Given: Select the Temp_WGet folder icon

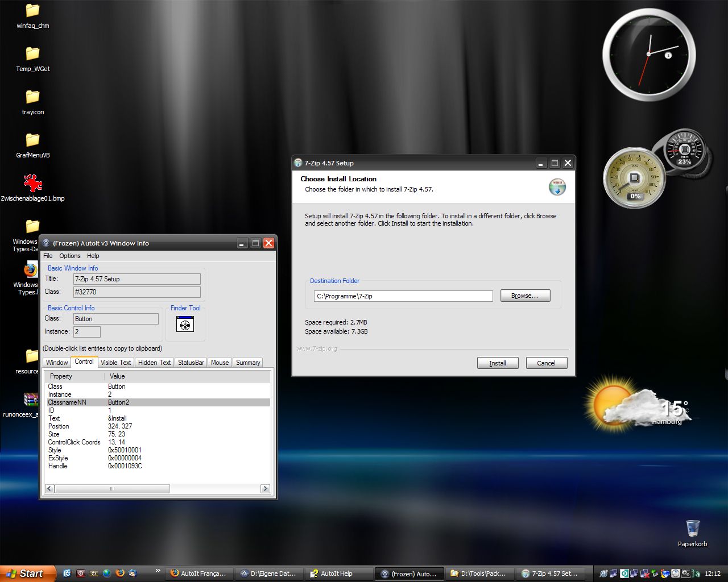Looking at the screenshot, I should point(32,54).
